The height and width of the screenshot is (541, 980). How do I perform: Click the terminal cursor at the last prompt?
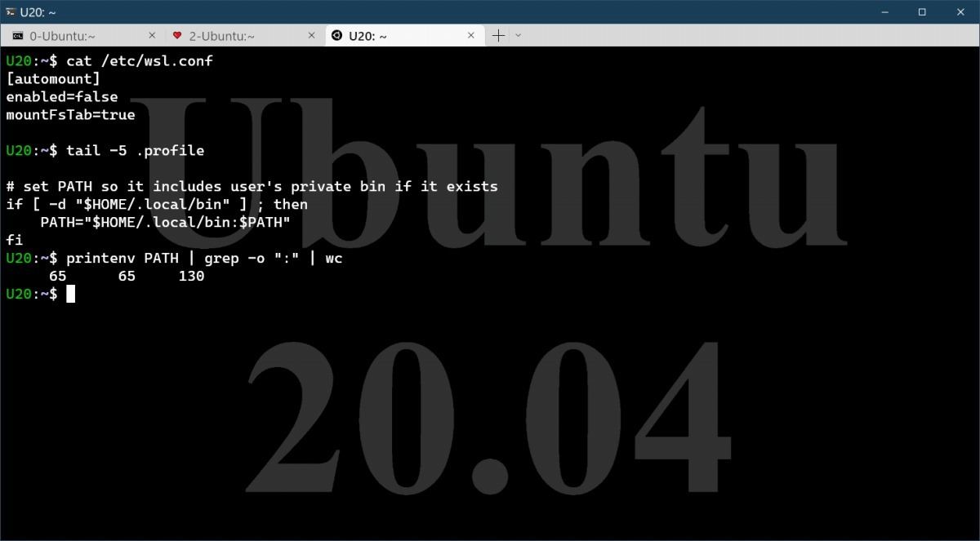(70, 295)
